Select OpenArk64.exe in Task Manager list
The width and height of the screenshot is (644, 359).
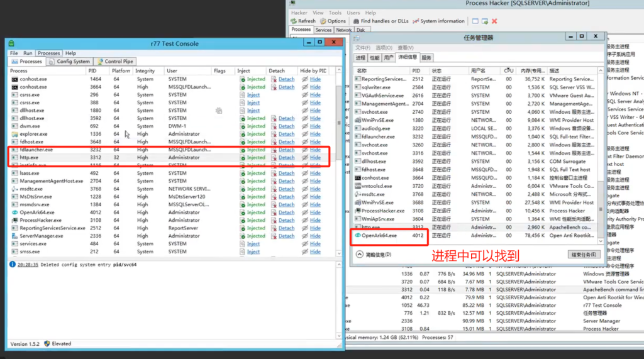point(475,236)
